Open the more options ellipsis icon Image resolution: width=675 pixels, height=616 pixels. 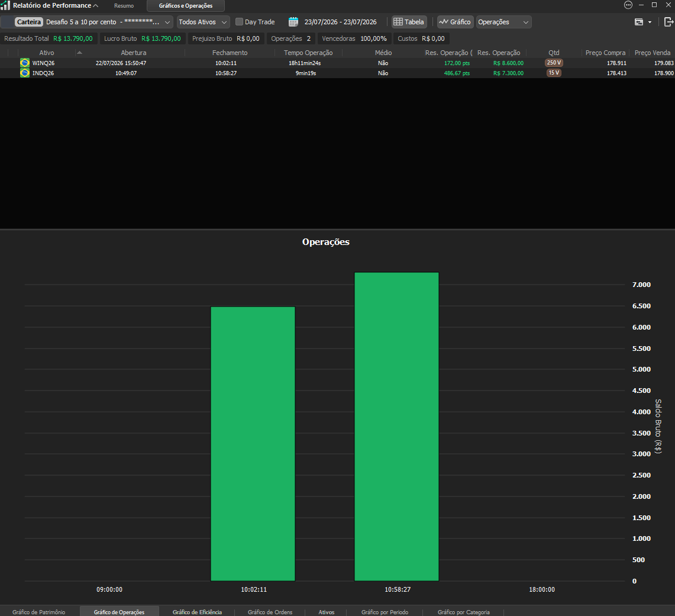[x=628, y=5]
